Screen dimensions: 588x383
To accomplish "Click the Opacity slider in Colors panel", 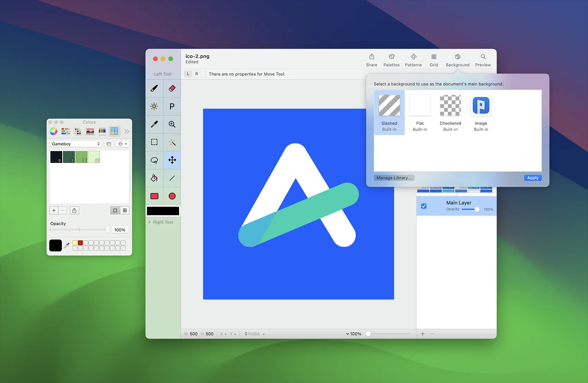I will tap(80, 230).
